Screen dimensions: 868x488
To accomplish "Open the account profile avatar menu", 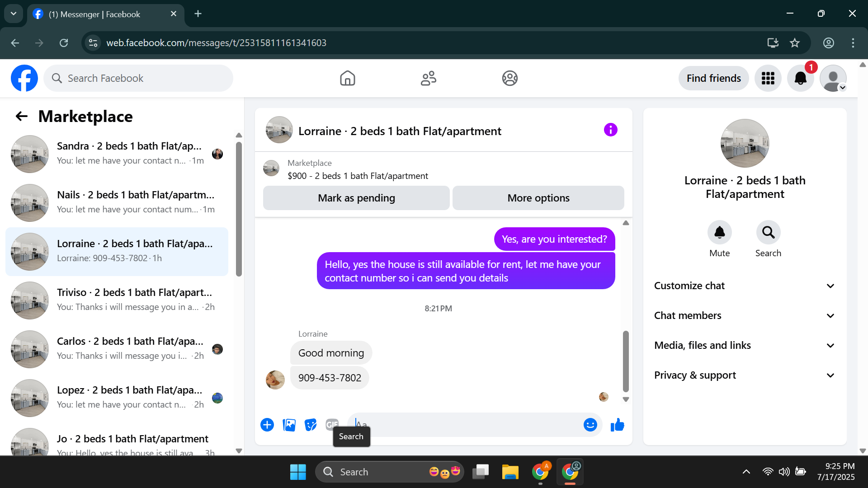I will click(833, 78).
